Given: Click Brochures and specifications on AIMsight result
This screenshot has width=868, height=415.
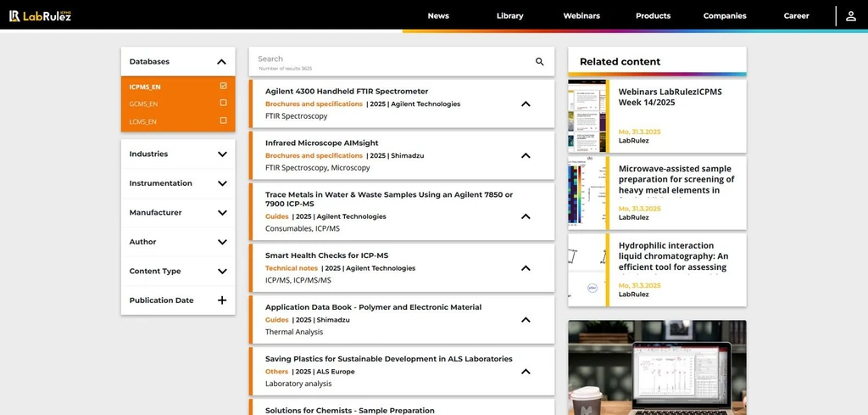Looking at the screenshot, I should (x=314, y=155).
